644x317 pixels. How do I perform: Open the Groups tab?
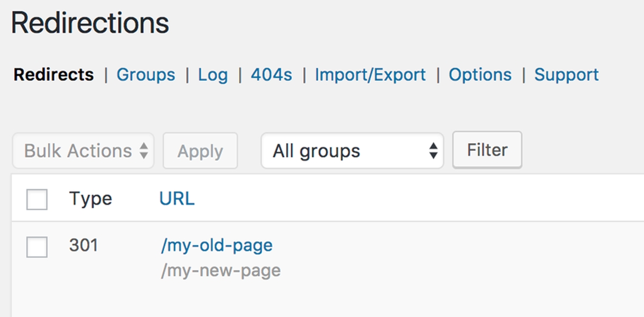click(145, 75)
